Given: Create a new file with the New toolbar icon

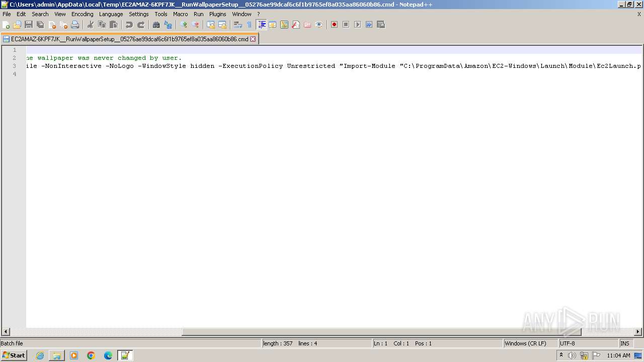Looking at the screenshot, I should click(6, 25).
